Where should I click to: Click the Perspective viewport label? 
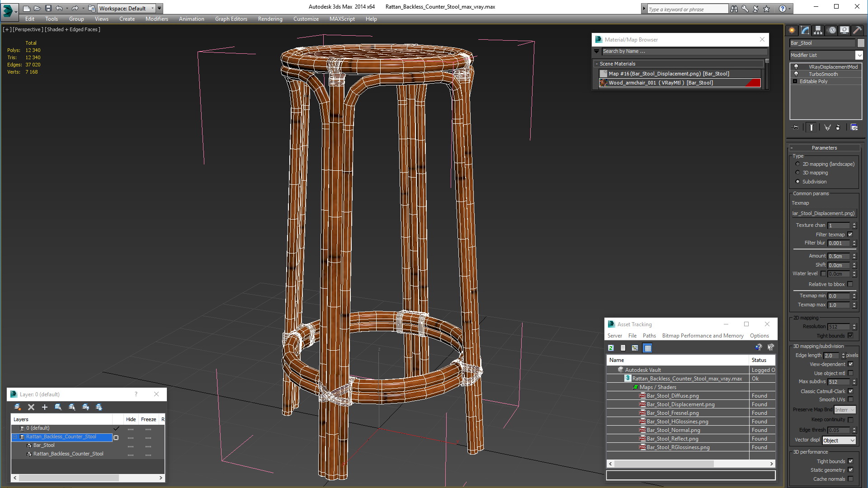tap(28, 29)
